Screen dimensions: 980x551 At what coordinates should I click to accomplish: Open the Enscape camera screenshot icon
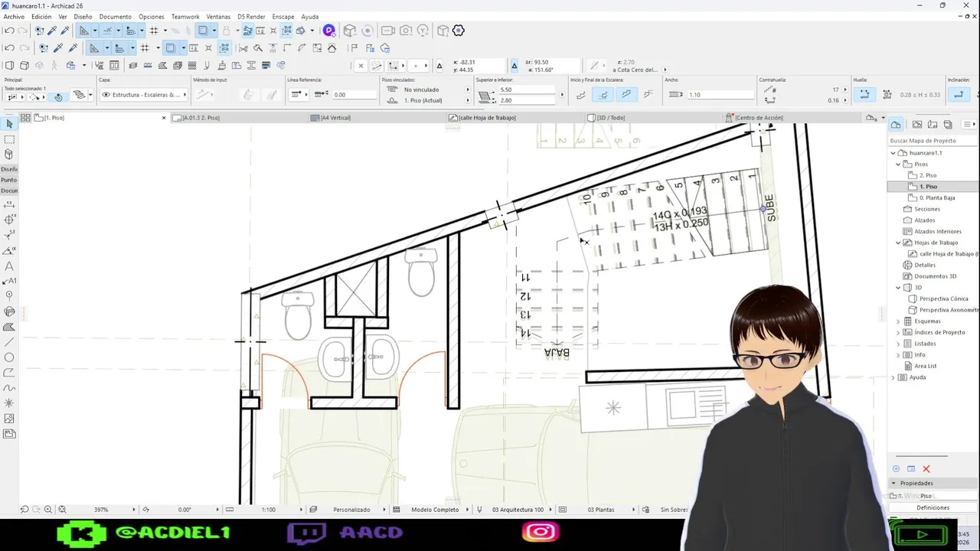406,31
